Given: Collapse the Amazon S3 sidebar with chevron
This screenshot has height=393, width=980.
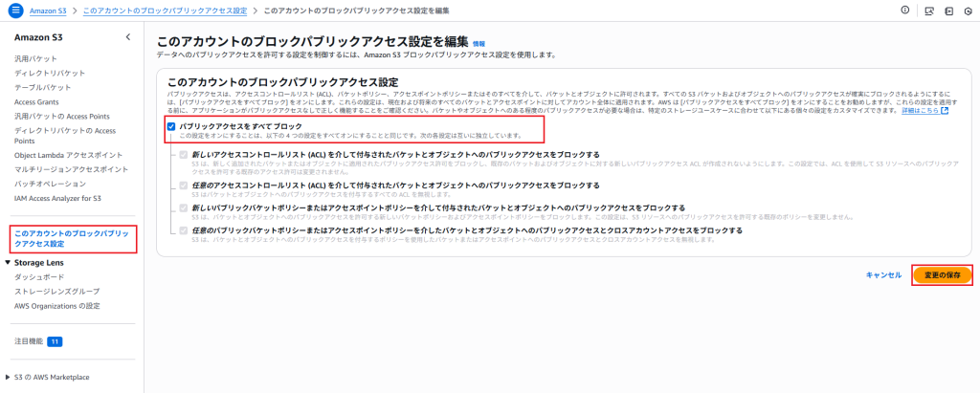Looking at the screenshot, I should 128,37.
